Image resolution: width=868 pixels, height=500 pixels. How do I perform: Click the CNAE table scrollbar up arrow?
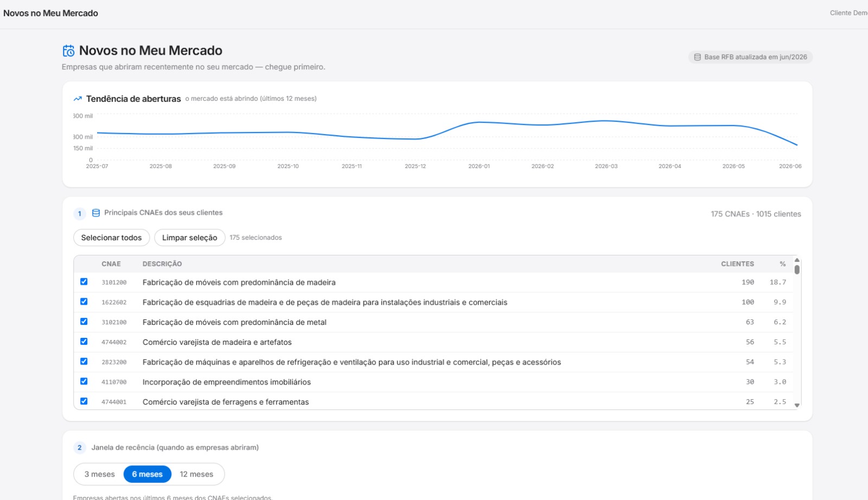tap(797, 260)
